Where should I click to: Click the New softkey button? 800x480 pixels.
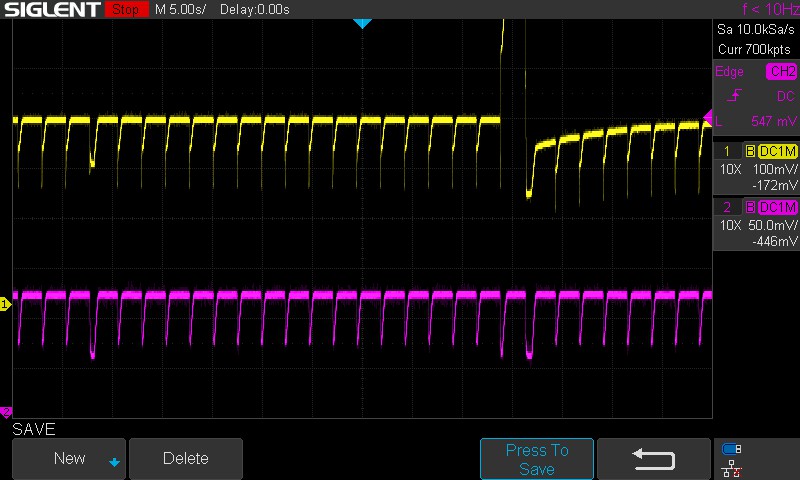coord(69,459)
